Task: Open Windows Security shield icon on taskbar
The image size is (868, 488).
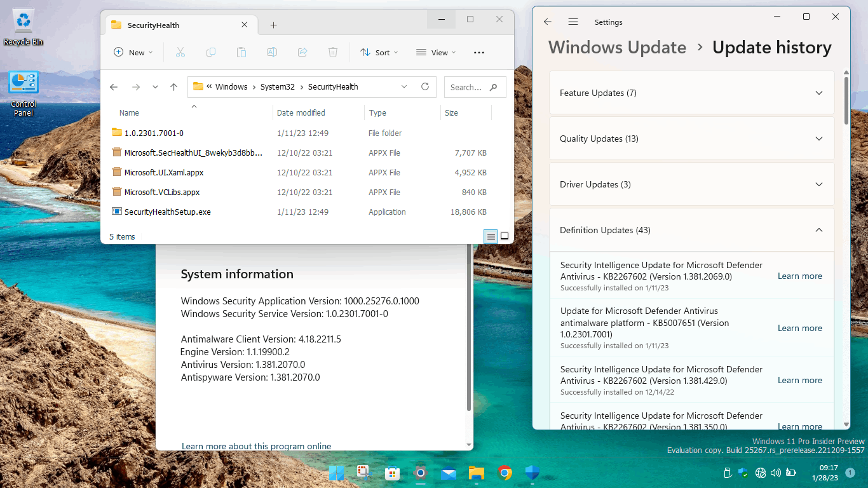Action: pyautogui.click(x=532, y=473)
